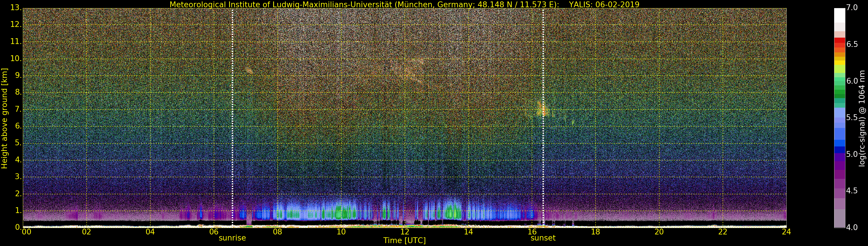
Task: Click colorbar value label '5.0'
Action: tap(852, 154)
